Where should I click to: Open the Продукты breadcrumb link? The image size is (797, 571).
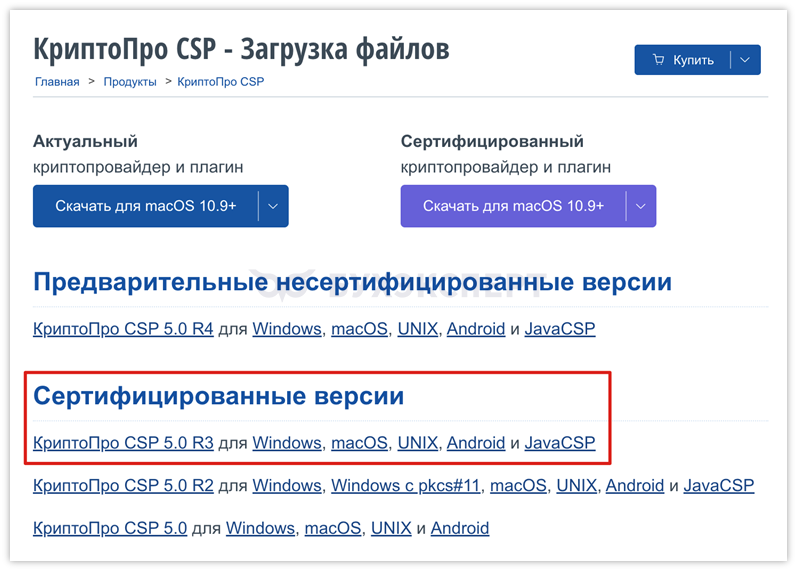coord(130,82)
